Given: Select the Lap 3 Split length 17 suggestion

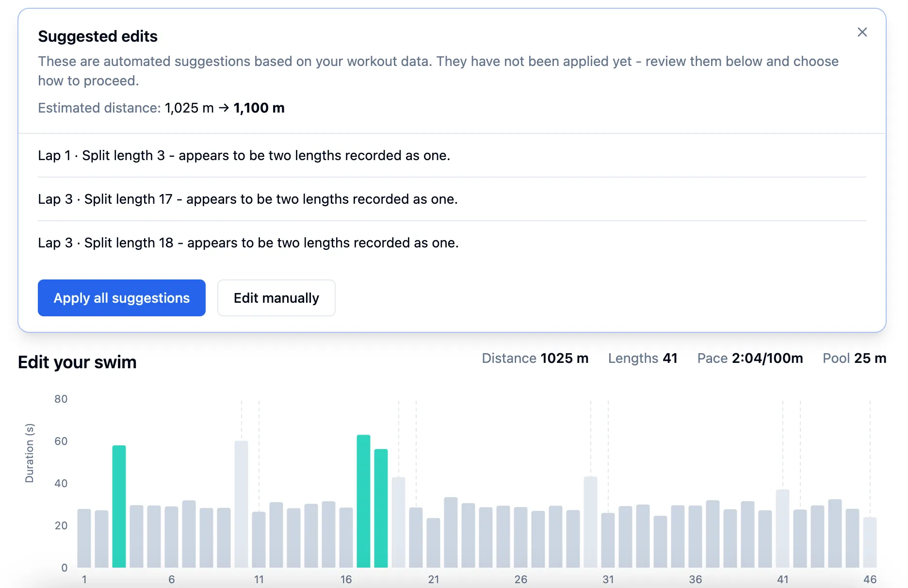Looking at the screenshot, I should coord(247,199).
